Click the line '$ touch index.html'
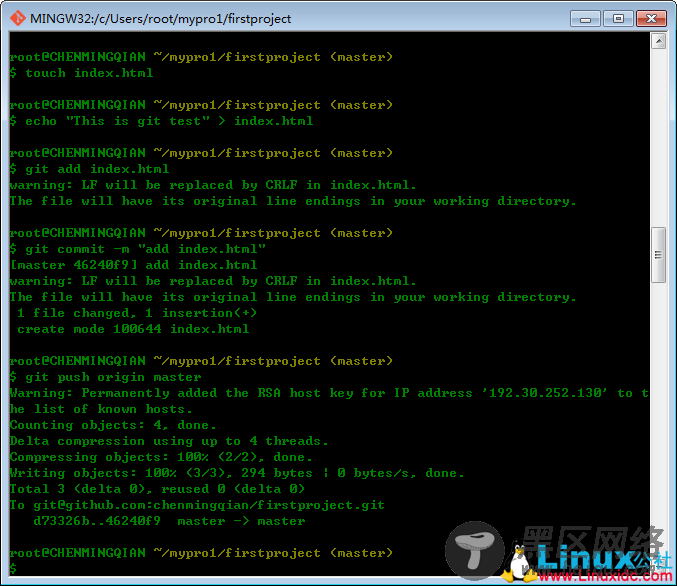This screenshot has width=677, height=586. (x=82, y=73)
